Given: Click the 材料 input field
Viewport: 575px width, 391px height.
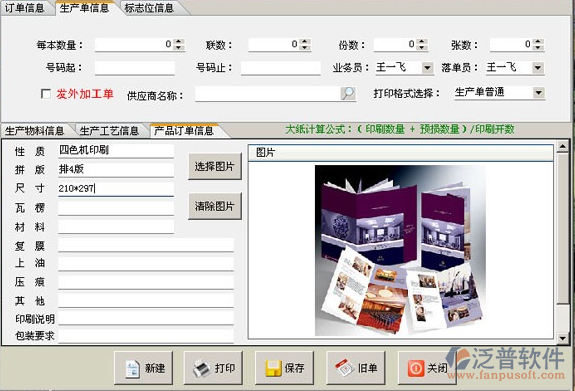Looking at the screenshot, I should click(x=116, y=227).
